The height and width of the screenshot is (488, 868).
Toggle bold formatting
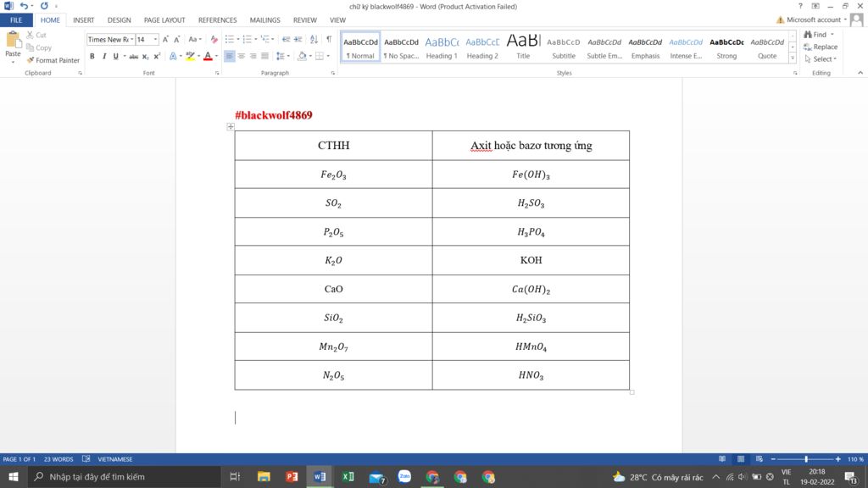point(92,56)
